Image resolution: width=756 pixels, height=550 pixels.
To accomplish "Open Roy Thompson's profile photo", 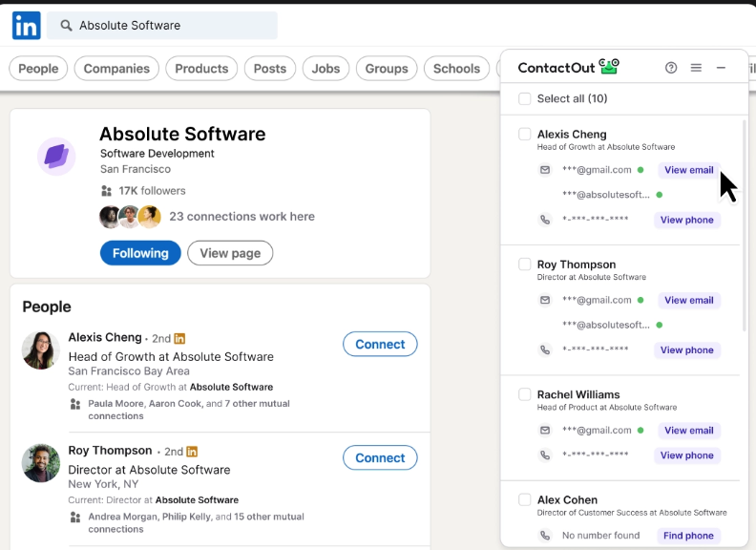I will pos(41,463).
